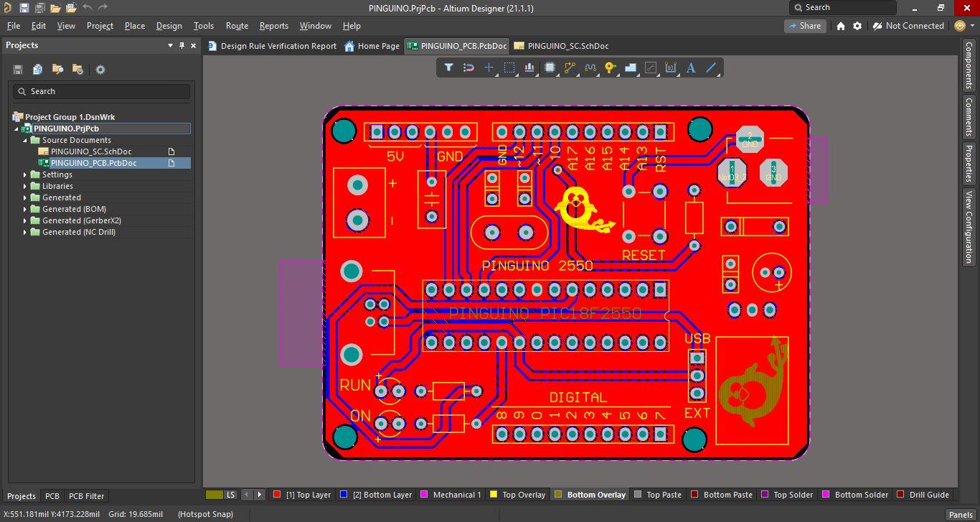Click Open Project icon in title bar

point(71,8)
